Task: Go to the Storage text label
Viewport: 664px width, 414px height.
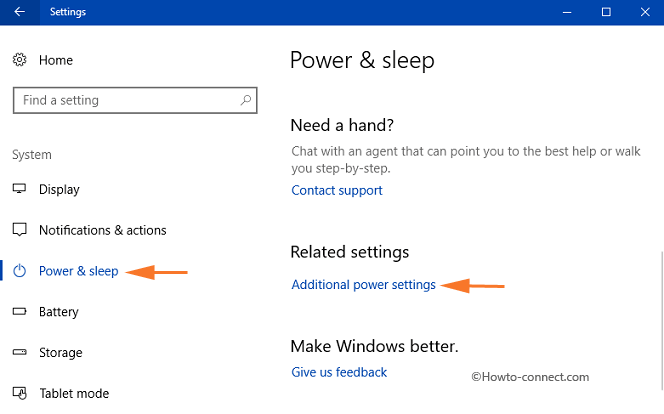Action: pos(60,352)
